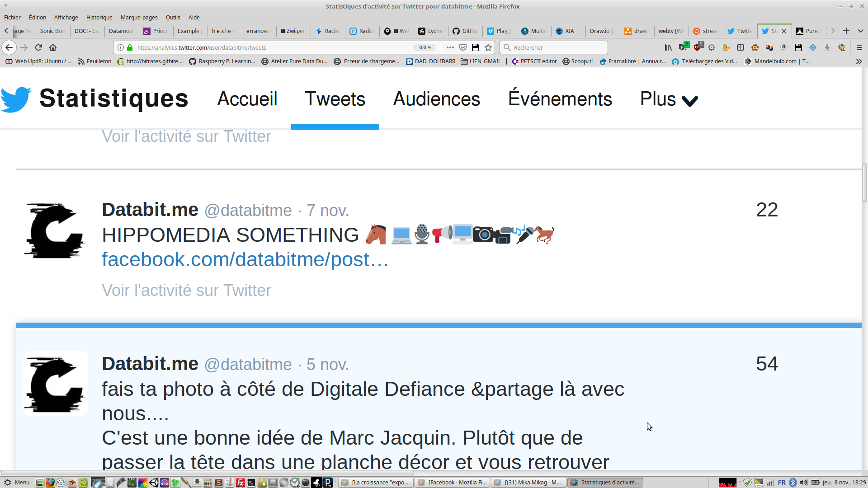Screen dimensions: 868x488
Task: Click Voir l'activité sur Twitter for the 7 nov. tweet
Action: pyautogui.click(x=186, y=291)
